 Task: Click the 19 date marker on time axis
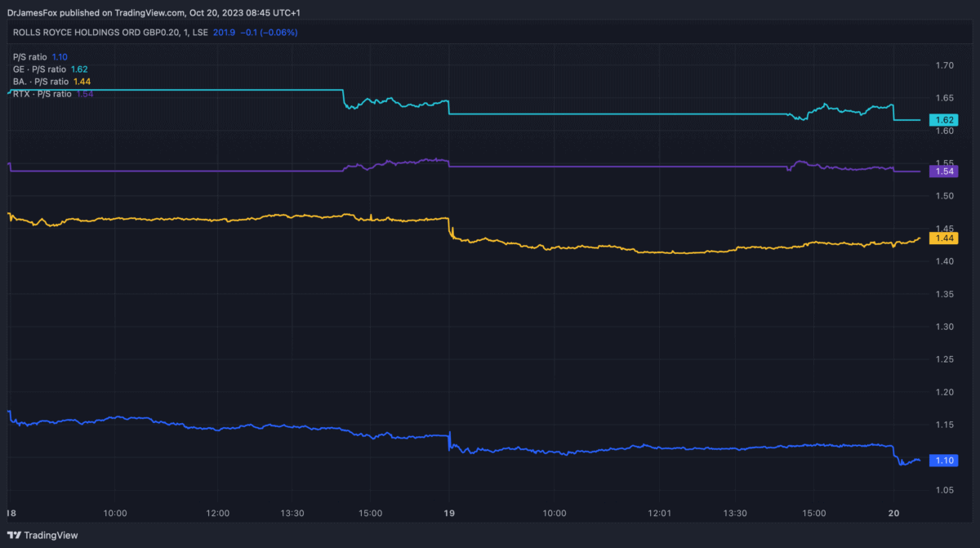coord(448,513)
